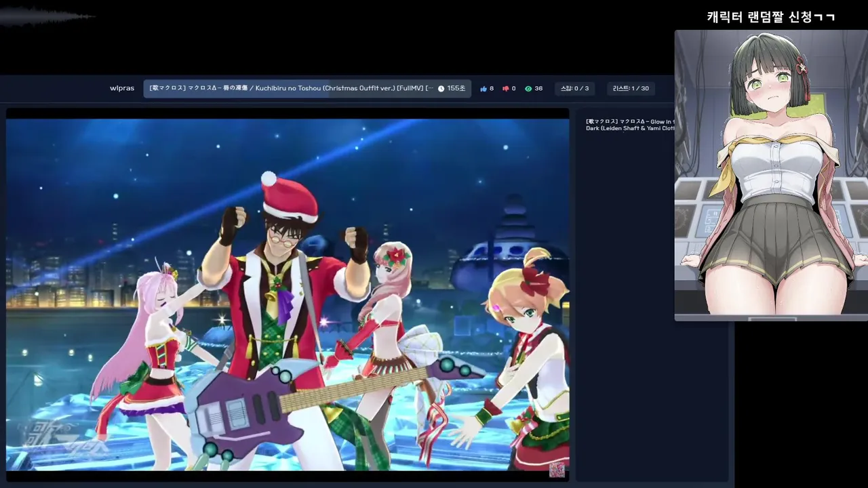Click the 리스트: 1 / 30 playlist counter
This screenshot has width=868, height=488.
tap(631, 88)
